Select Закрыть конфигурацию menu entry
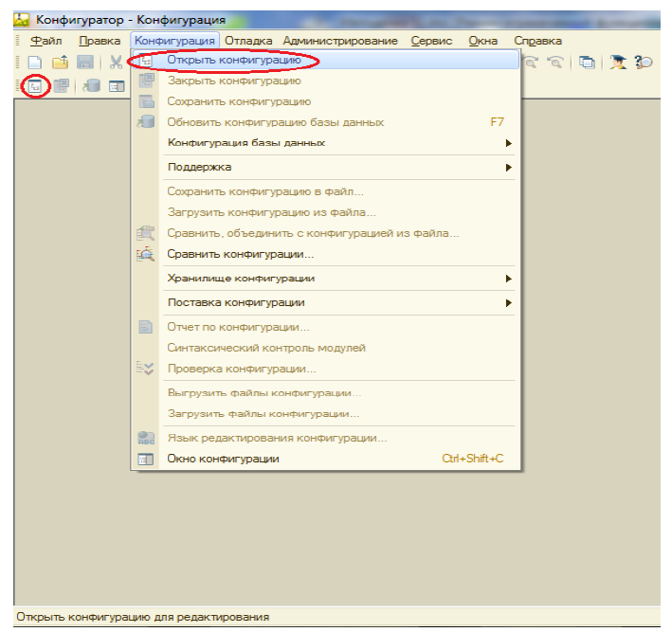The height and width of the screenshot is (632, 672). tap(326, 81)
